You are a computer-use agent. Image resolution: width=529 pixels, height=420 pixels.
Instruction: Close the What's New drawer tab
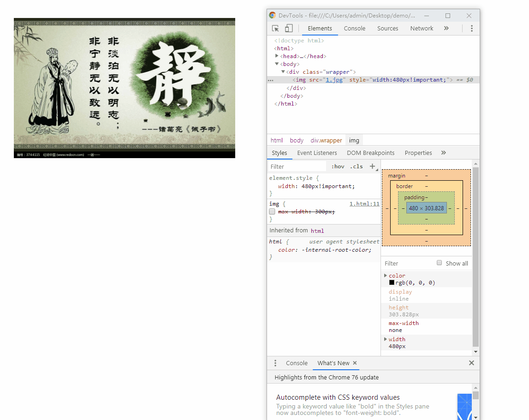(355, 363)
